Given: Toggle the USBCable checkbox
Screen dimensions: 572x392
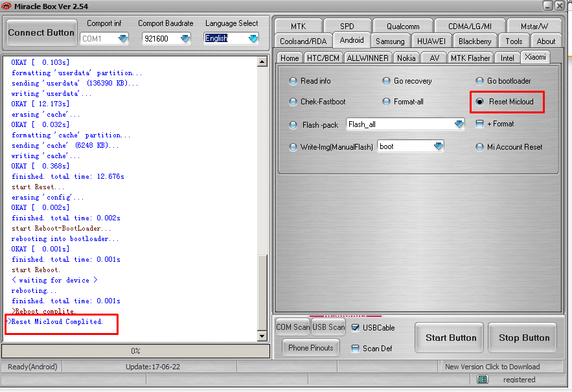Looking at the screenshot, I should point(355,328).
